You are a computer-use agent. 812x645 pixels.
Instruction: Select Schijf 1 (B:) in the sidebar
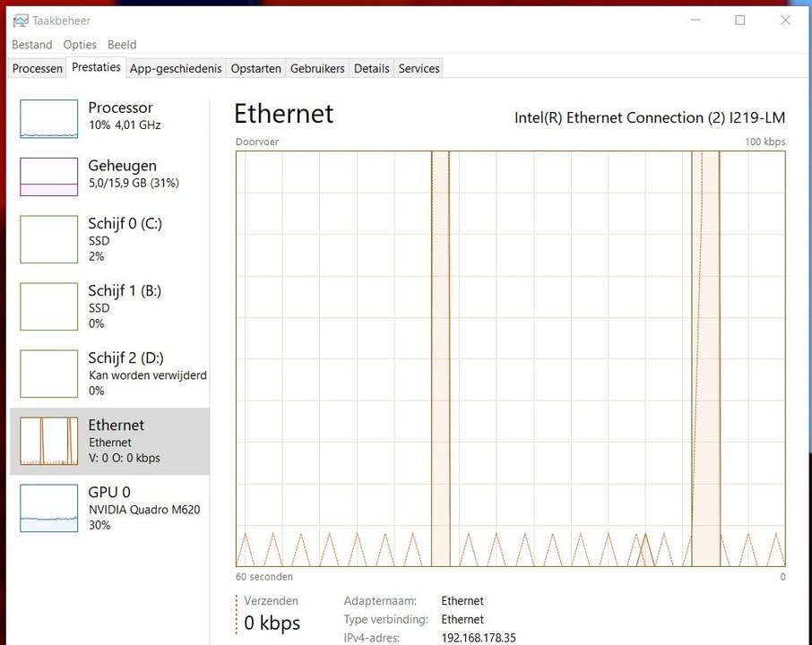tap(125, 291)
